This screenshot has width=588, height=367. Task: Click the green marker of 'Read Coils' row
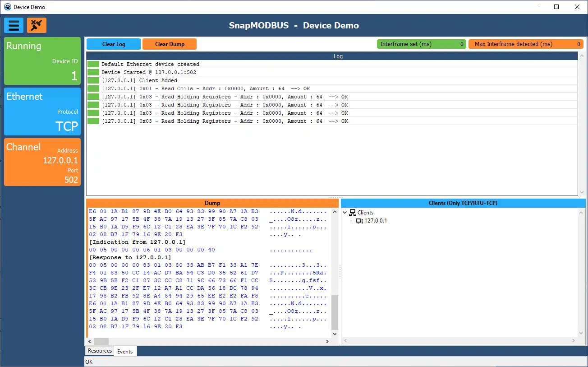[x=93, y=88]
